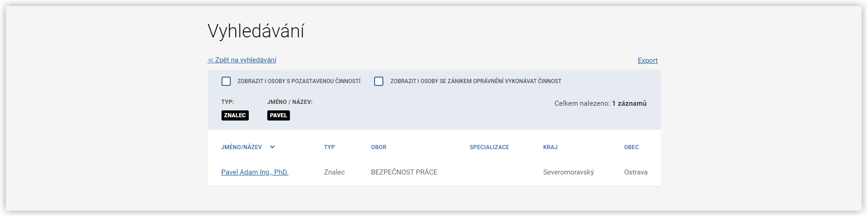Click the double-chevron icon before Zpět na vyhledávání
The height and width of the screenshot is (217, 868).
point(210,60)
